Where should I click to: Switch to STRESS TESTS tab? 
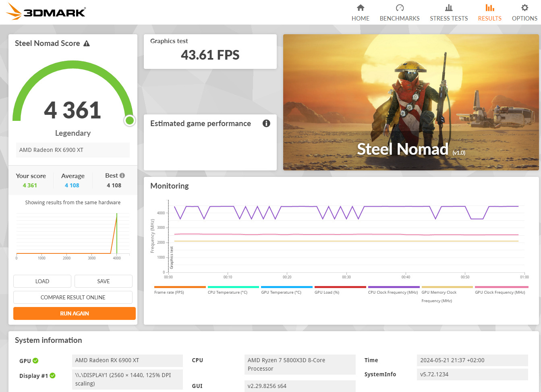tap(449, 12)
